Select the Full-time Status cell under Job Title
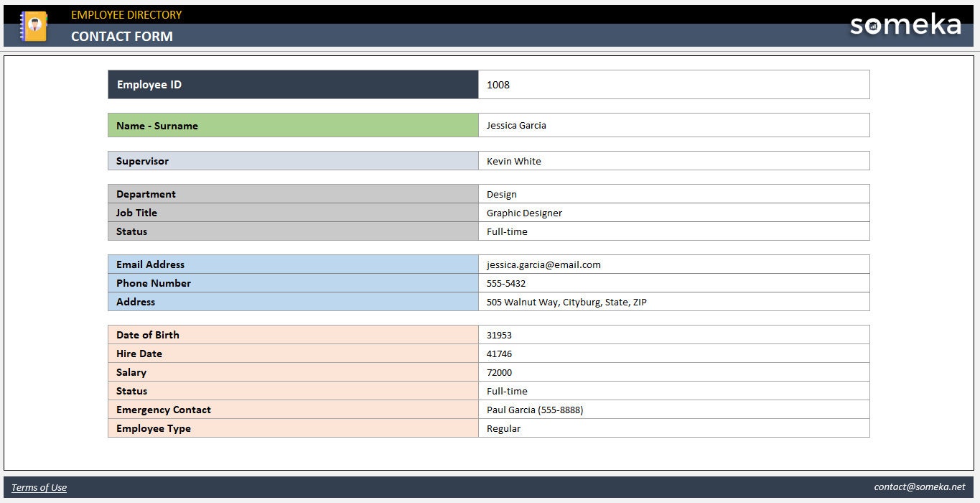The width and height of the screenshot is (980, 503). [673, 231]
